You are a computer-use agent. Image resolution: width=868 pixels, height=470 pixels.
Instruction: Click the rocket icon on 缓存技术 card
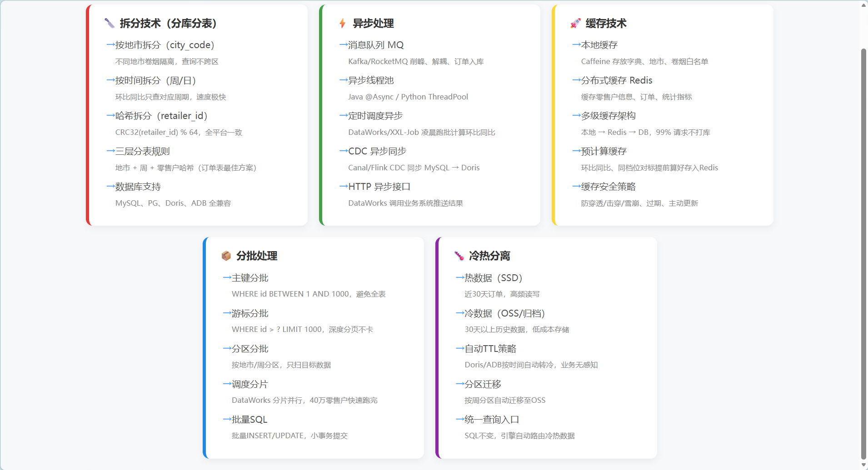pos(575,23)
